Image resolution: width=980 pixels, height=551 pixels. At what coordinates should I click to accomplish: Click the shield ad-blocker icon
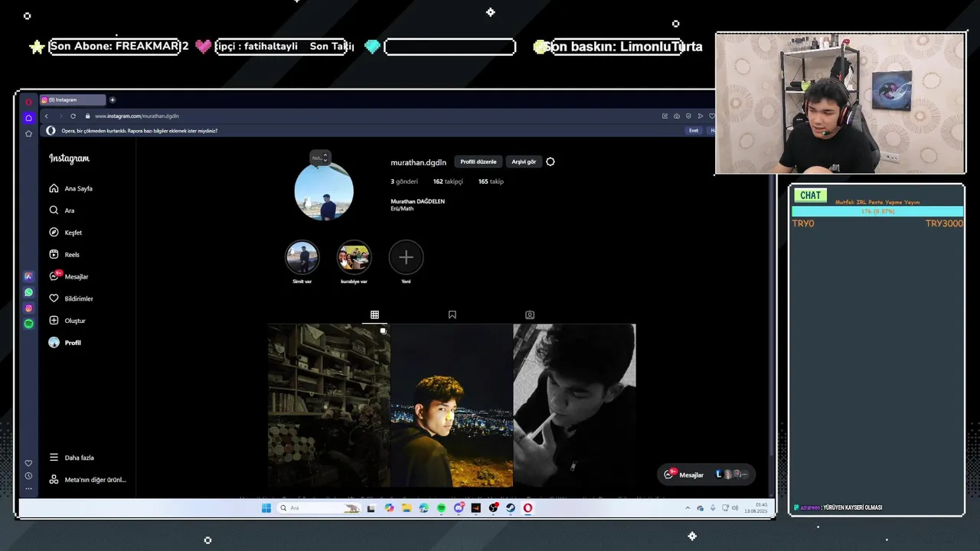pos(688,116)
